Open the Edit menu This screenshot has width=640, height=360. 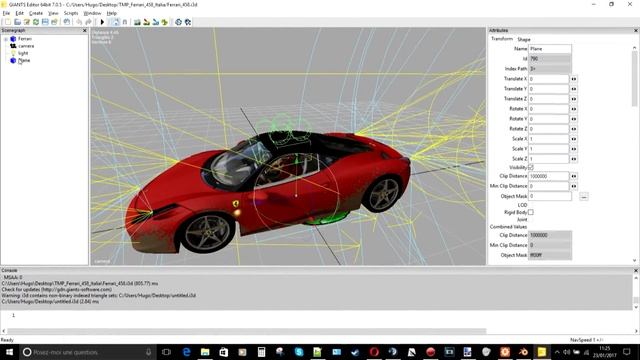(19, 13)
